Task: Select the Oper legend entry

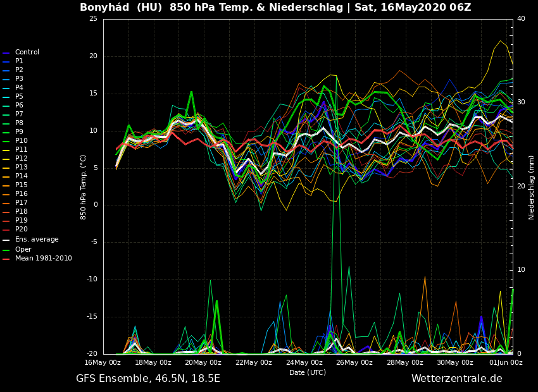Action: 23,250
